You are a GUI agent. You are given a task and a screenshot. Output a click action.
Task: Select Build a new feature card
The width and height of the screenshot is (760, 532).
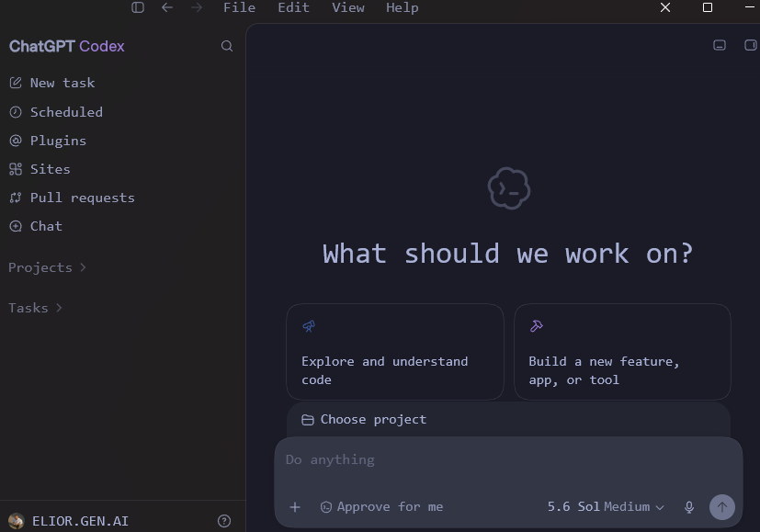622,352
